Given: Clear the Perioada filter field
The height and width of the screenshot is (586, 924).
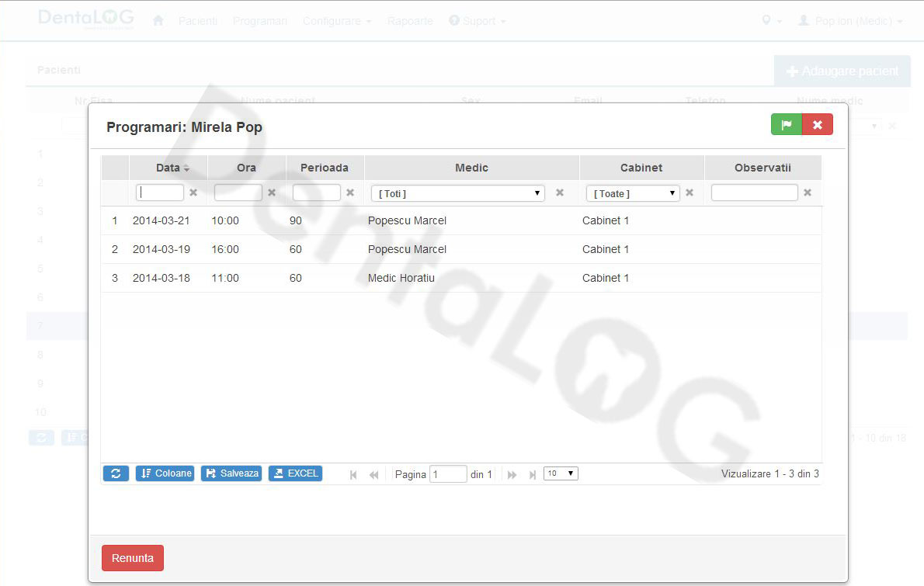Looking at the screenshot, I should click(x=350, y=192).
